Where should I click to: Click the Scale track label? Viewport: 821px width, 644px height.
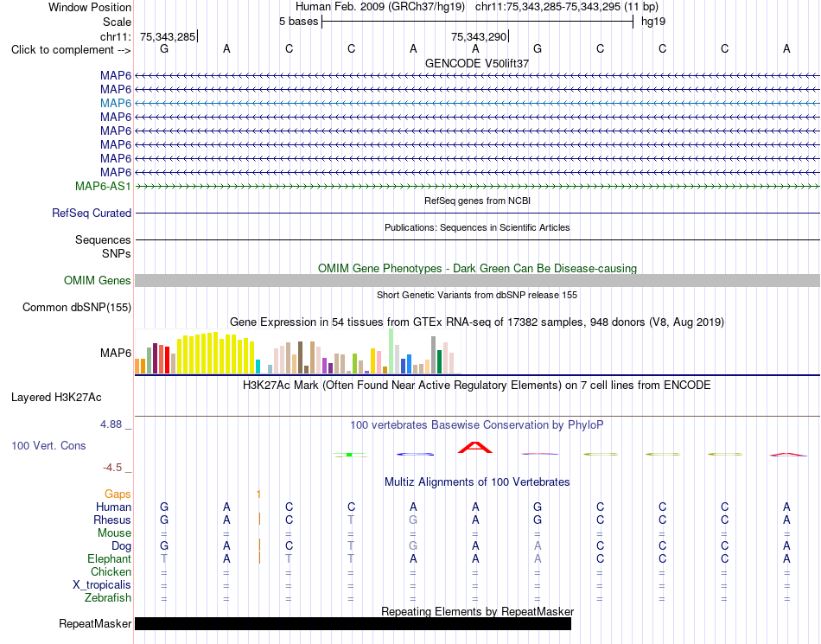pyautogui.click(x=117, y=22)
